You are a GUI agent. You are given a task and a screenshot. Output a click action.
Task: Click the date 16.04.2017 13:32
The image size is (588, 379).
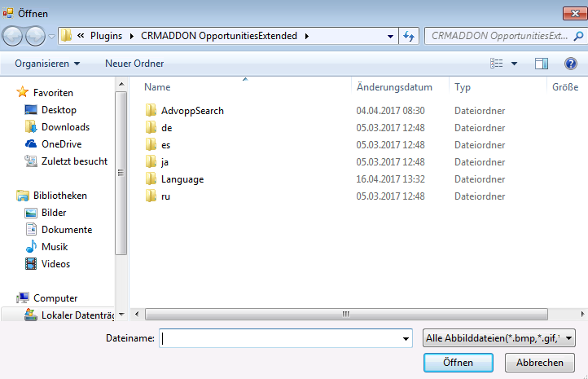coord(390,179)
